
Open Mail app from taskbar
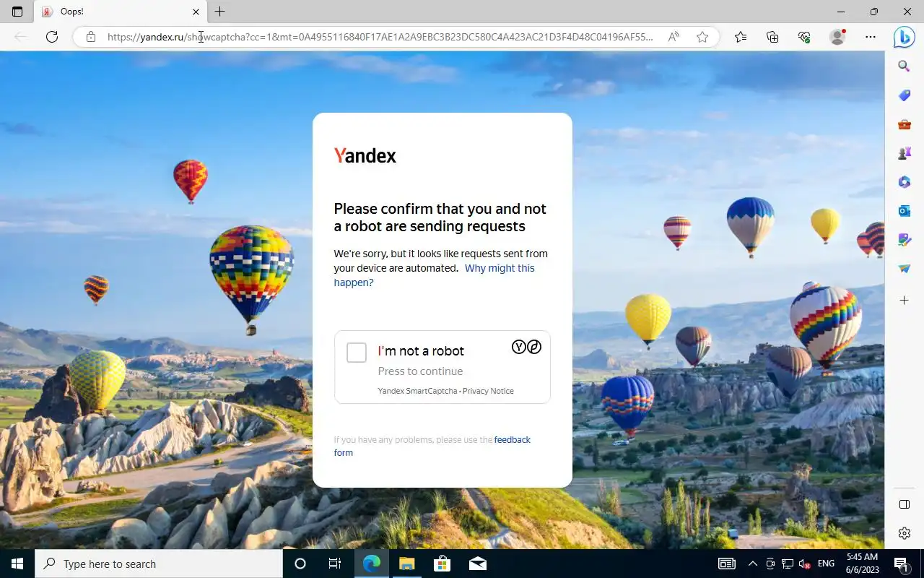(477, 564)
